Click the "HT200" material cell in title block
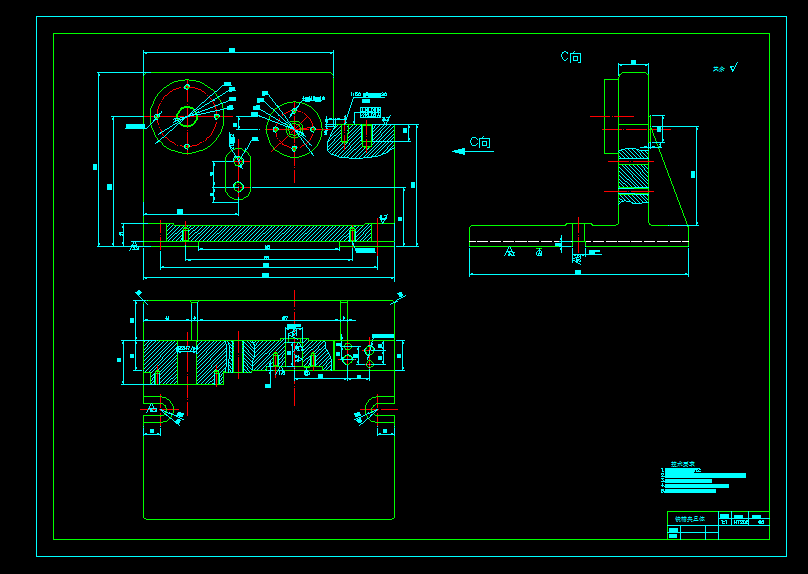This screenshot has width=808, height=574. point(740,522)
